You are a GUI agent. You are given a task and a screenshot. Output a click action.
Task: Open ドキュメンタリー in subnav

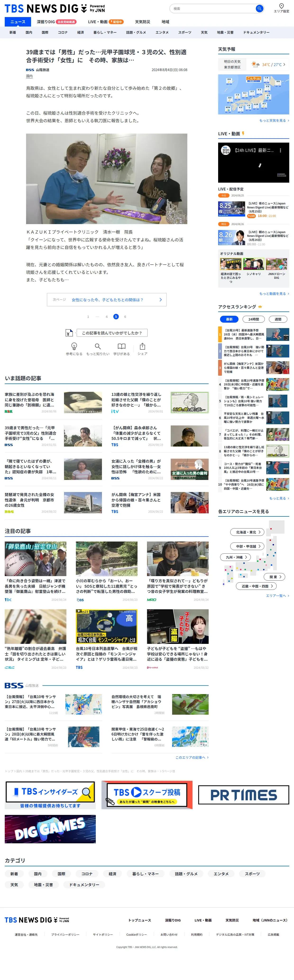[x=256, y=32]
